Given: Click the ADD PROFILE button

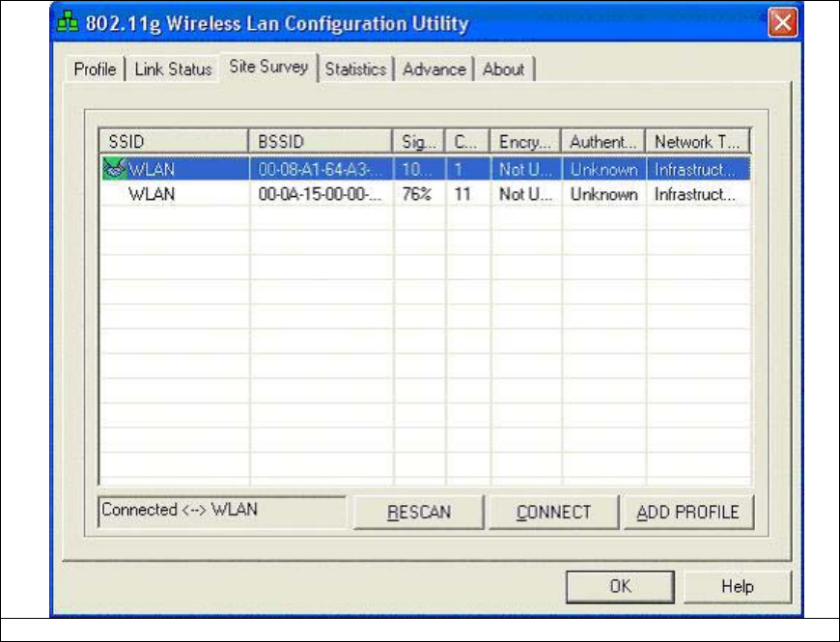Looking at the screenshot, I should (688, 512).
